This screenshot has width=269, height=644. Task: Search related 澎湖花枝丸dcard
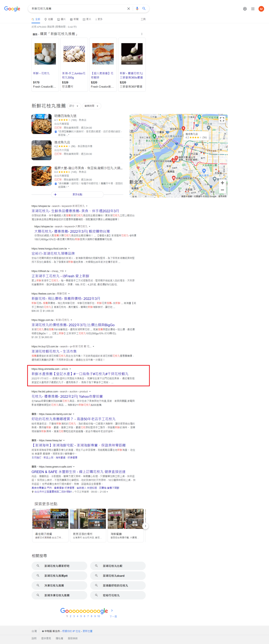[x=118, y=576]
